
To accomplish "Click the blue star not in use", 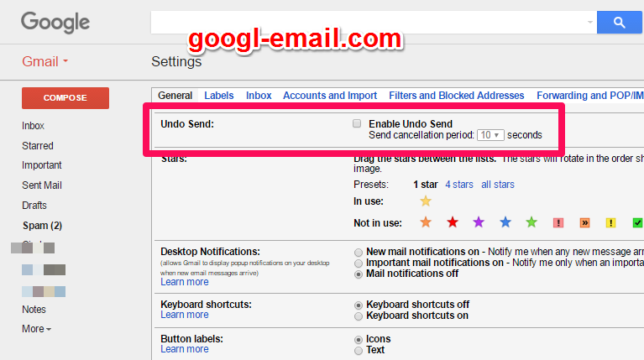I will pos(505,222).
